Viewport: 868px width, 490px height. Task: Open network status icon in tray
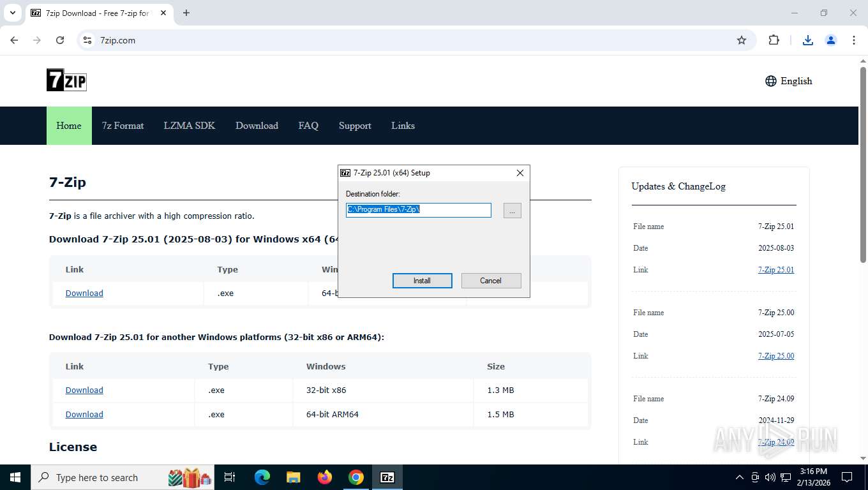786,477
